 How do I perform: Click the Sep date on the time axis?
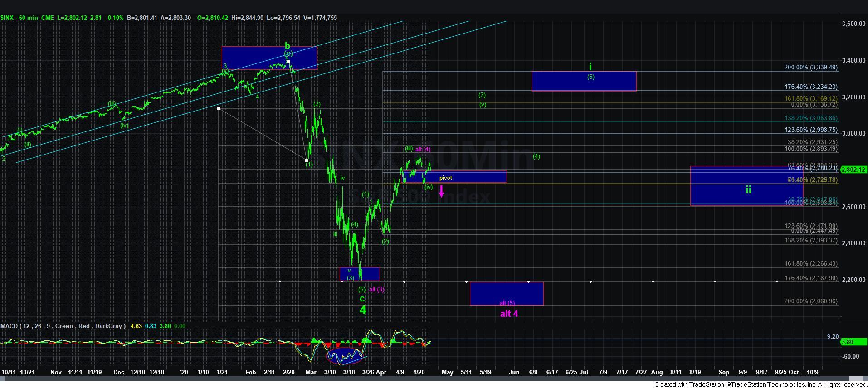724,372
